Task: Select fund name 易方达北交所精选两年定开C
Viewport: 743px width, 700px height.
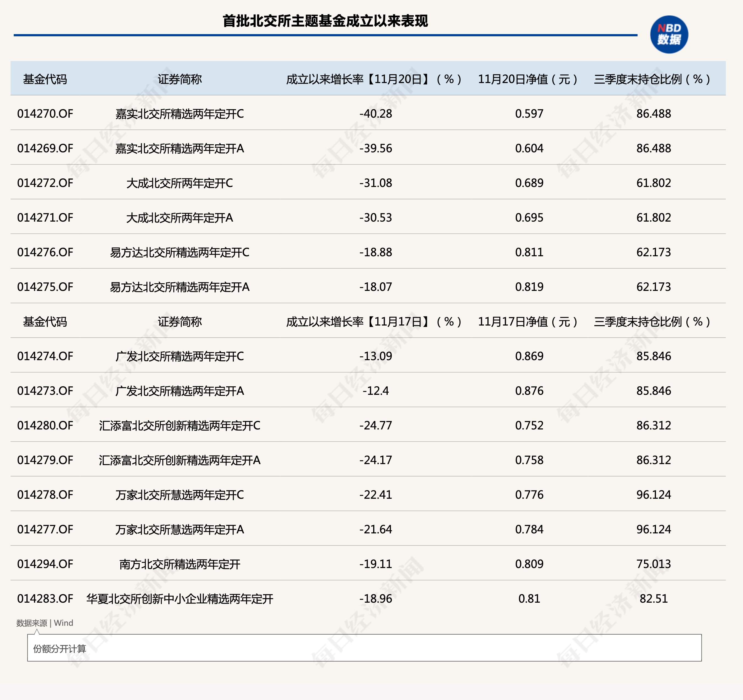Action: tap(179, 252)
